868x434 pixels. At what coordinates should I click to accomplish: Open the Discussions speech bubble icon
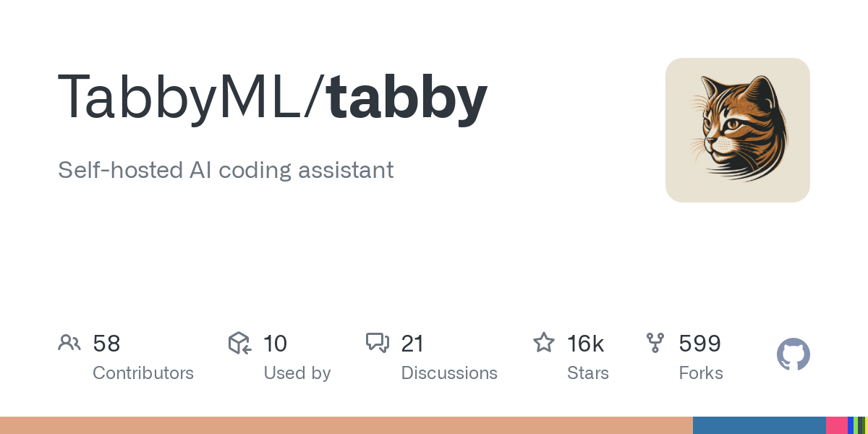click(x=378, y=343)
